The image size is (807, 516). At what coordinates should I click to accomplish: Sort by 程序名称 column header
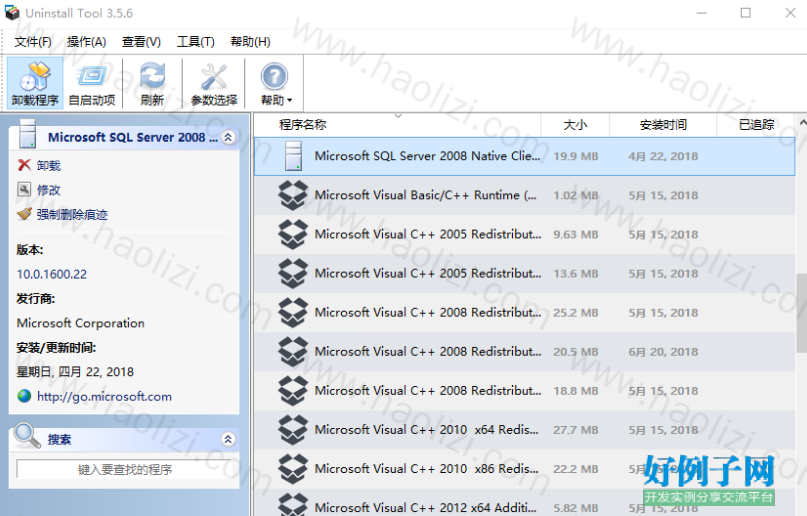point(303,124)
